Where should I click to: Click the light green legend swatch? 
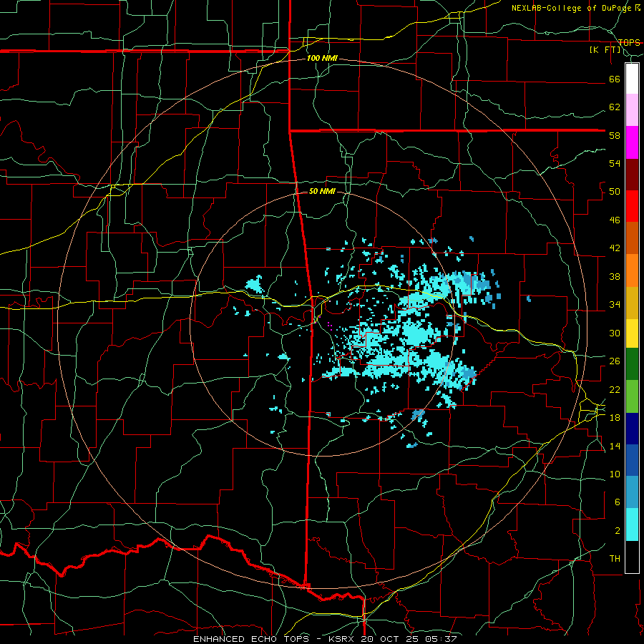click(632, 396)
